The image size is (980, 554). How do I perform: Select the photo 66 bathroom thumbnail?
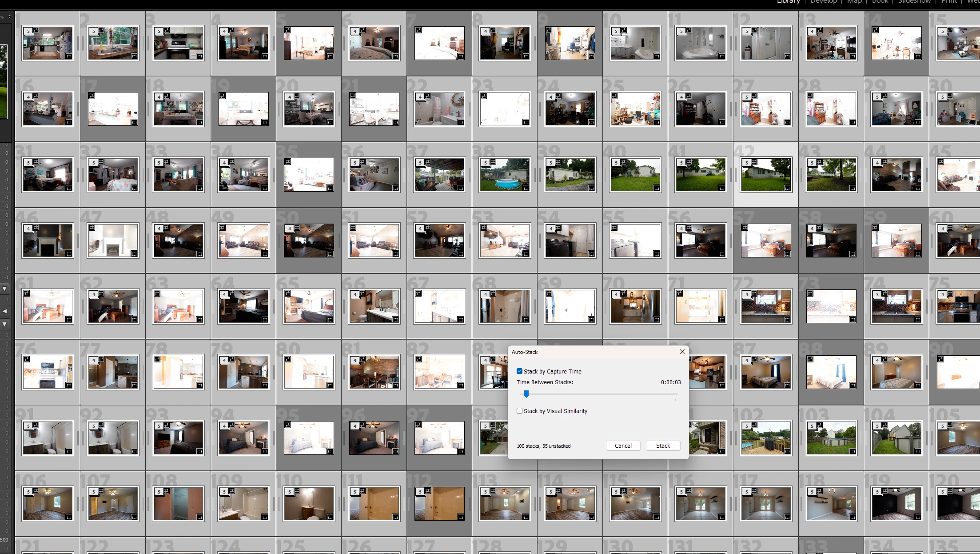[x=374, y=306]
